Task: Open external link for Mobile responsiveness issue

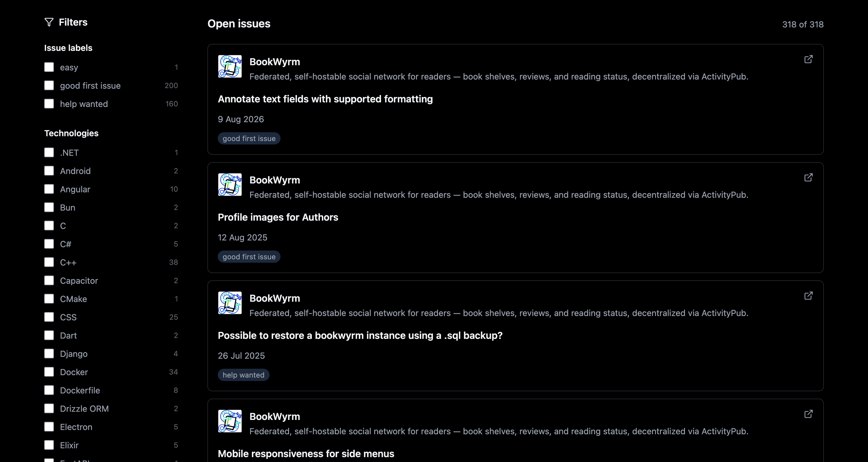Action: [x=808, y=414]
